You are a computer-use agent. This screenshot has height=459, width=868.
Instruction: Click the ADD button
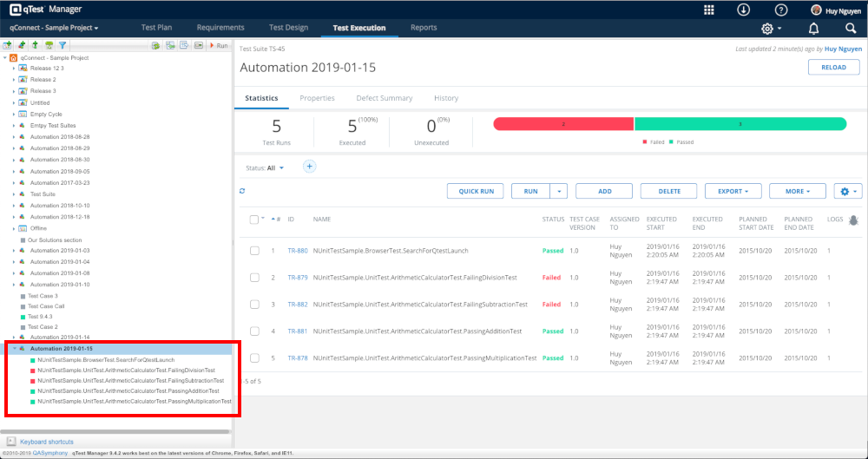click(604, 191)
